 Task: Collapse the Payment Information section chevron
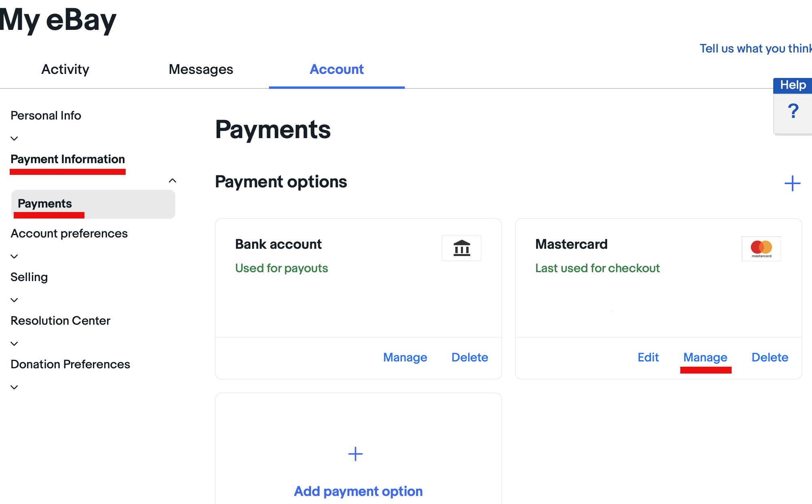click(172, 181)
